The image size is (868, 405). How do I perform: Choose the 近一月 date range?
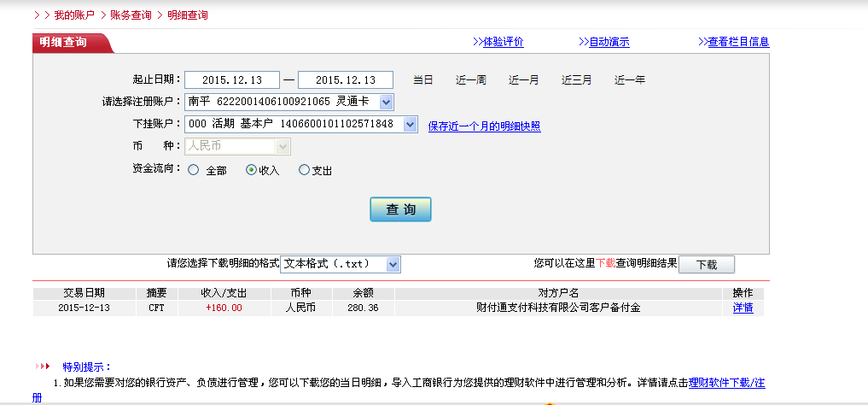coord(523,80)
